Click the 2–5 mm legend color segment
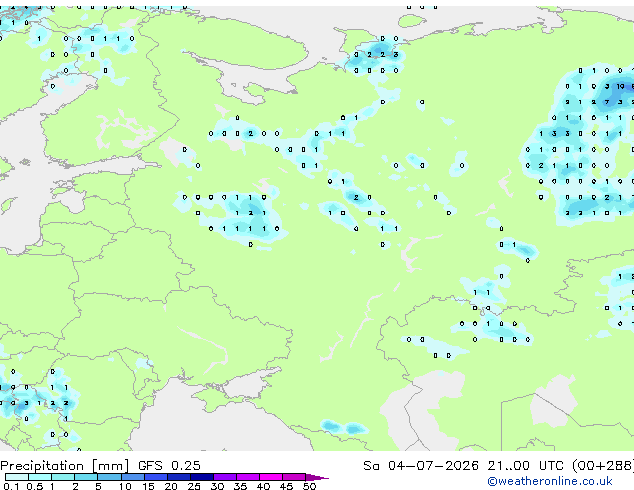The width and height of the screenshot is (634, 490). [86, 477]
